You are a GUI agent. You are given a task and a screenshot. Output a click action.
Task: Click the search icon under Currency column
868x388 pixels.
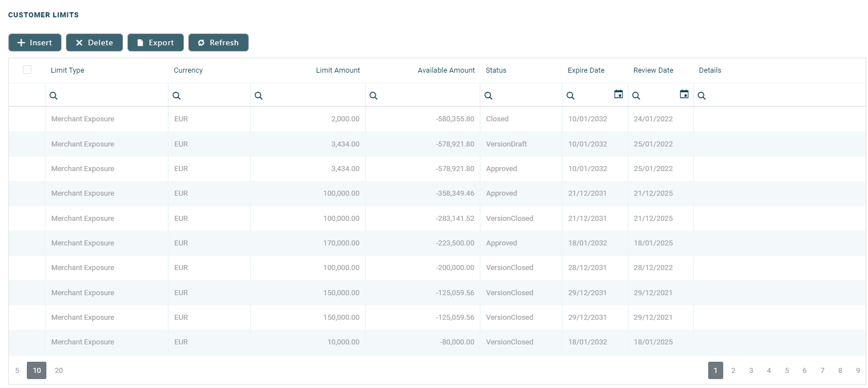tap(177, 96)
